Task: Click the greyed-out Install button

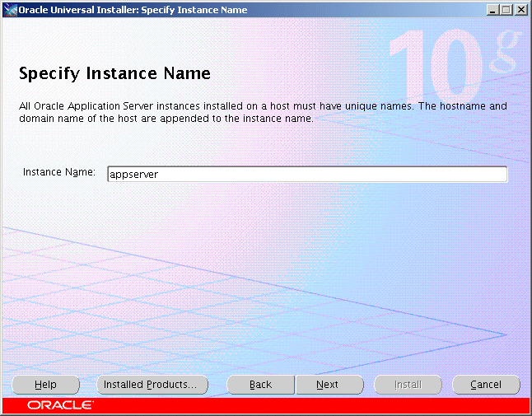Action: pos(408,385)
